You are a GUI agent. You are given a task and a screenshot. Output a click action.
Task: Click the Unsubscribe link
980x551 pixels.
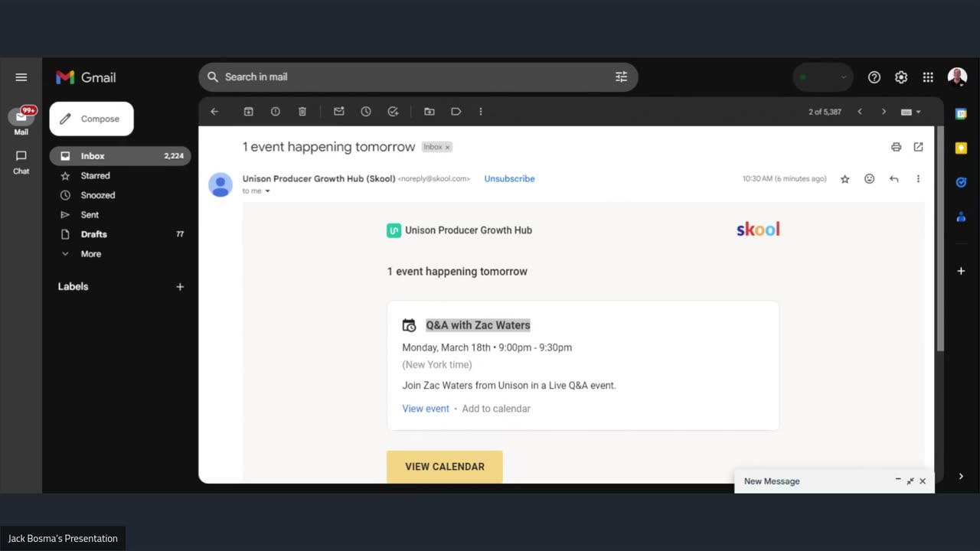509,179
